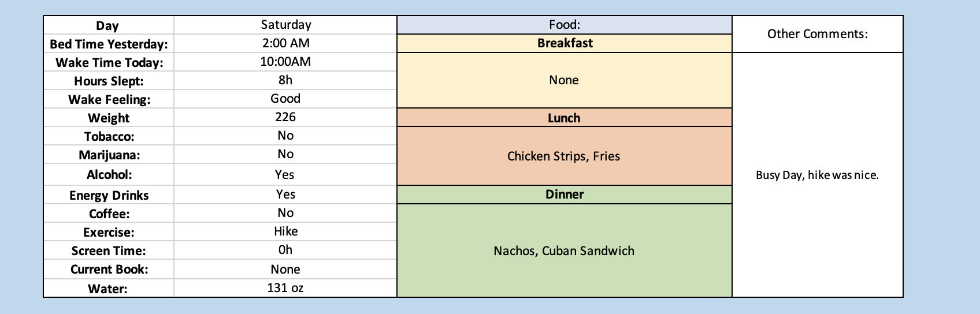The height and width of the screenshot is (314, 980).
Task: Click the Current Book: label cell
Action: click(109, 270)
